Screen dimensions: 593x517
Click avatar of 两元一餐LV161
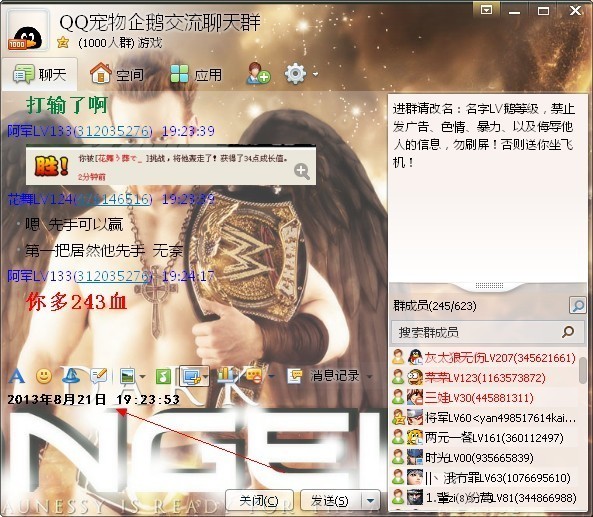click(x=415, y=437)
